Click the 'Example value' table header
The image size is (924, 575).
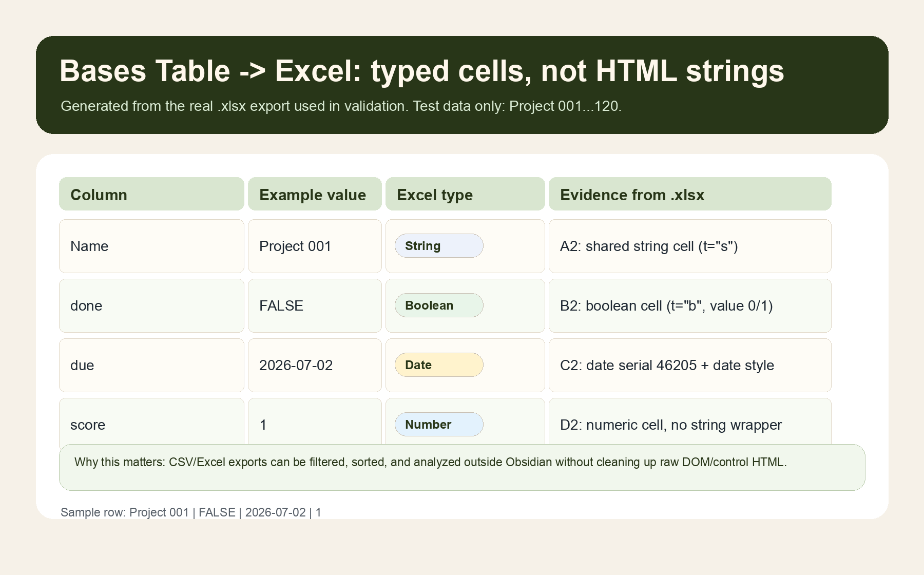[x=315, y=194]
